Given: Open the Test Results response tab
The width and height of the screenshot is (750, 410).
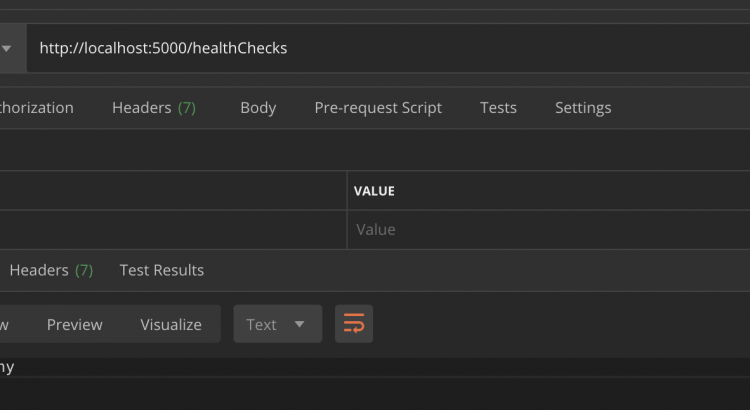Looking at the screenshot, I should (161, 270).
